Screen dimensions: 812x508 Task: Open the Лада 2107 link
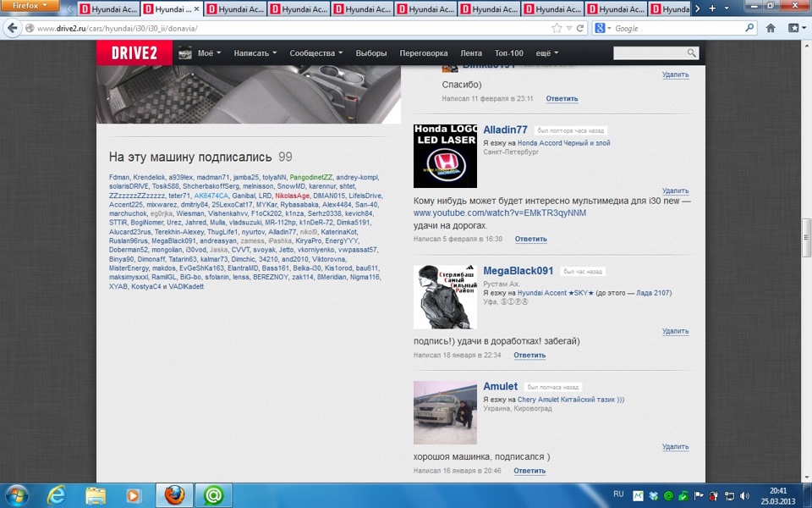pyautogui.click(x=652, y=293)
